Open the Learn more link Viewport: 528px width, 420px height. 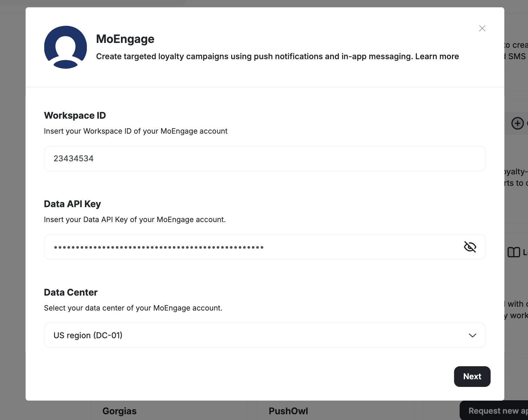[x=437, y=56]
